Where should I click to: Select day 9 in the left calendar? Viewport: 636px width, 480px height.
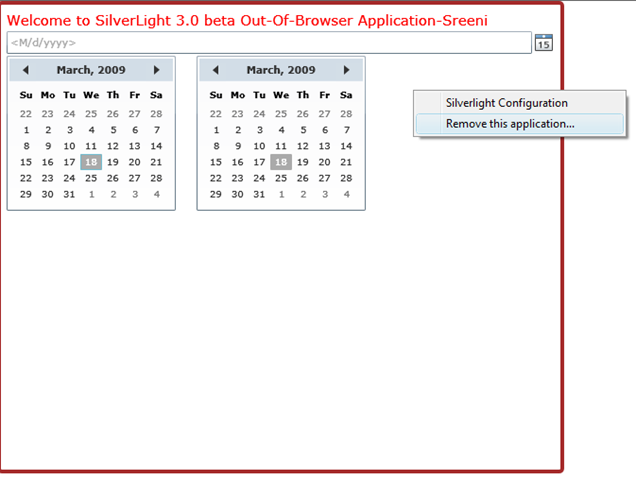pyautogui.click(x=48, y=146)
